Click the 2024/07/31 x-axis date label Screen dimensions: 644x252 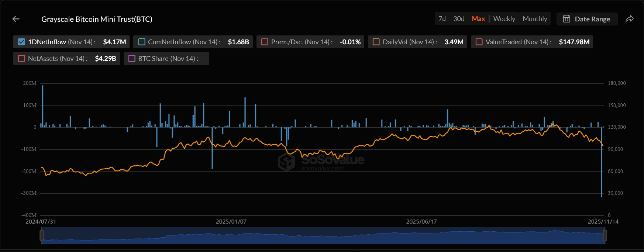pos(41,222)
